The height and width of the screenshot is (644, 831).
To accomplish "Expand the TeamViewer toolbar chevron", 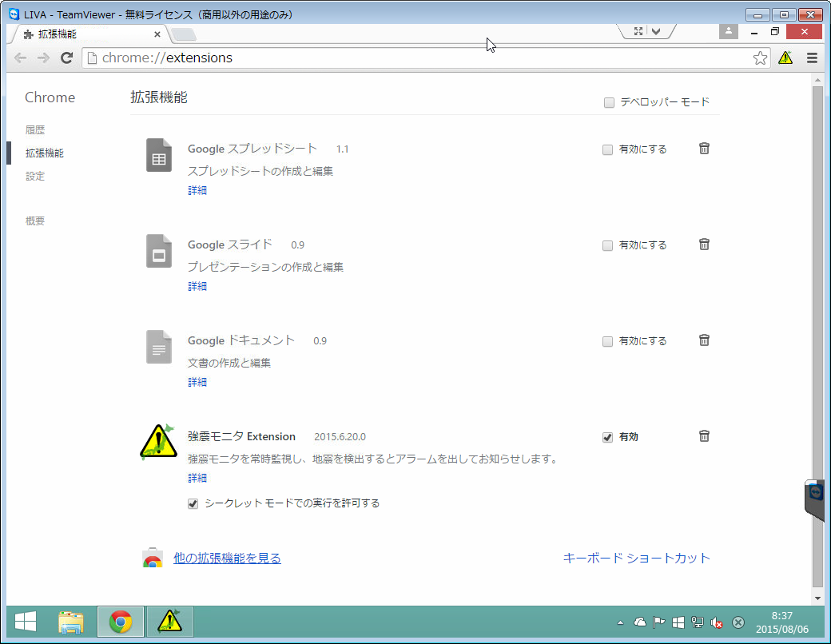I will (656, 31).
